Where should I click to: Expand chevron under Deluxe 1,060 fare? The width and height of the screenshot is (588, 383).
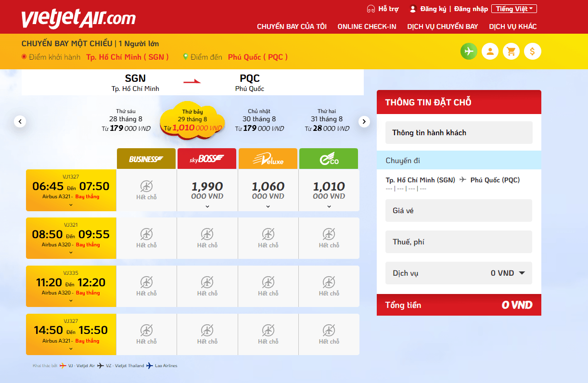point(268,206)
